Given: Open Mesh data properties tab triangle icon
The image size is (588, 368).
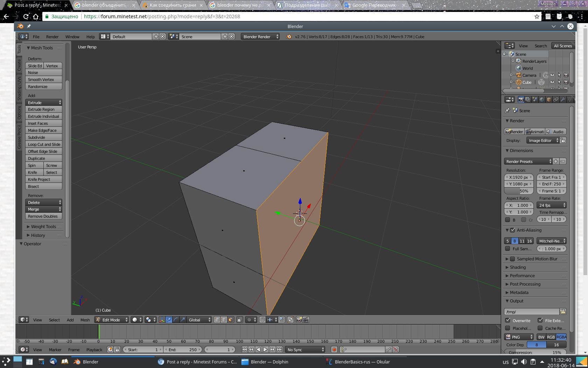Looking at the screenshot, I should pyautogui.click(x=570, y=100).
